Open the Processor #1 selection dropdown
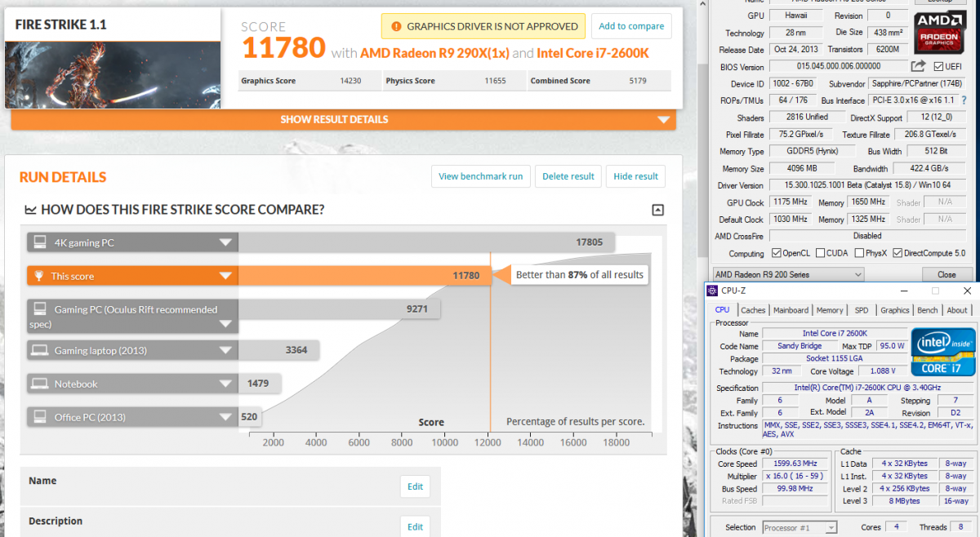 click(x=799, y=527)
